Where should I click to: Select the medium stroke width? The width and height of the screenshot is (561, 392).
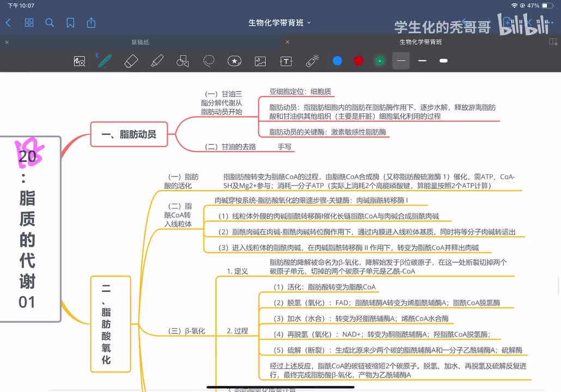(x=422, y=61)
